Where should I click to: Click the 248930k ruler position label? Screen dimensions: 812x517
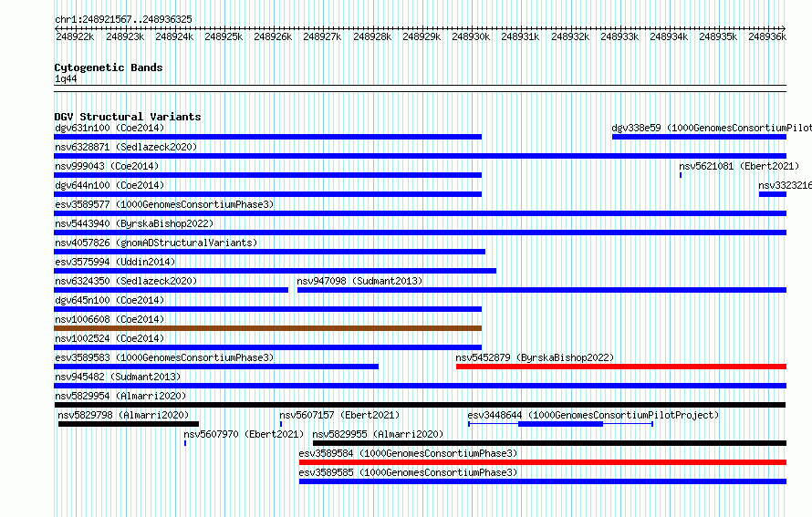(471, 36)
